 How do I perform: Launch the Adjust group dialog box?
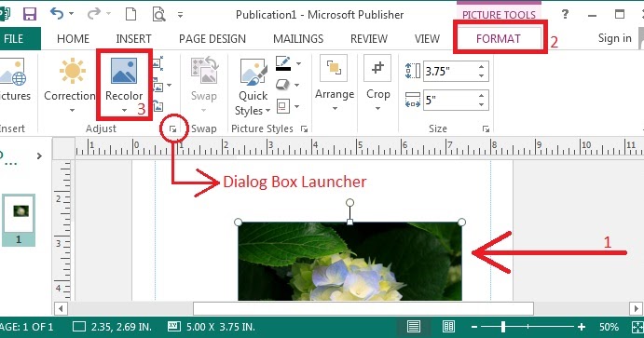(x=173, y=129)
